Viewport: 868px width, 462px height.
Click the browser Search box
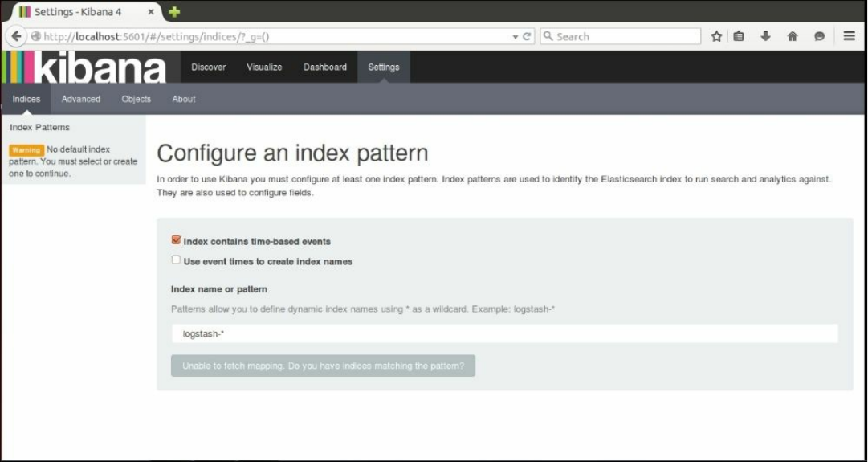[x=620, y=37]
